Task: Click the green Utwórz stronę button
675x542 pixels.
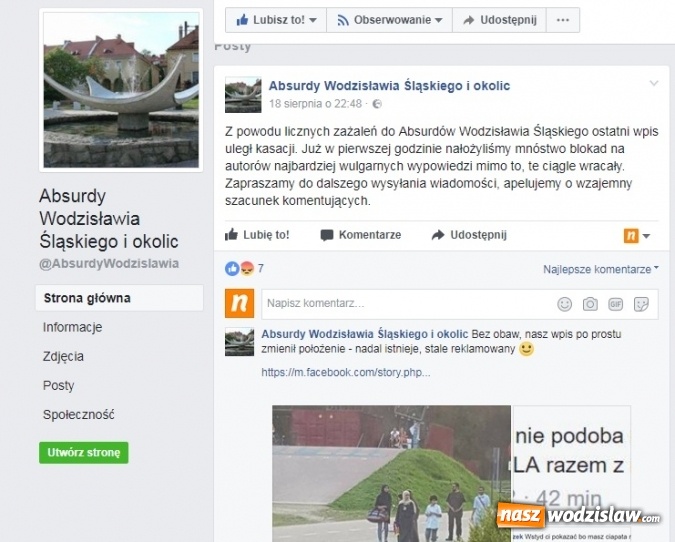Action: click(x=84, y=452)
